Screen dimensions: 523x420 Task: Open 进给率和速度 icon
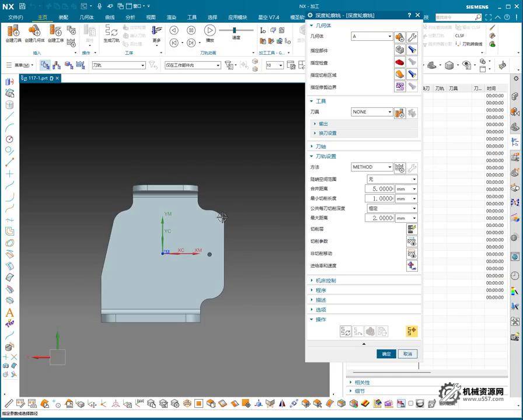pyautogui.click(x=411, y=266)
